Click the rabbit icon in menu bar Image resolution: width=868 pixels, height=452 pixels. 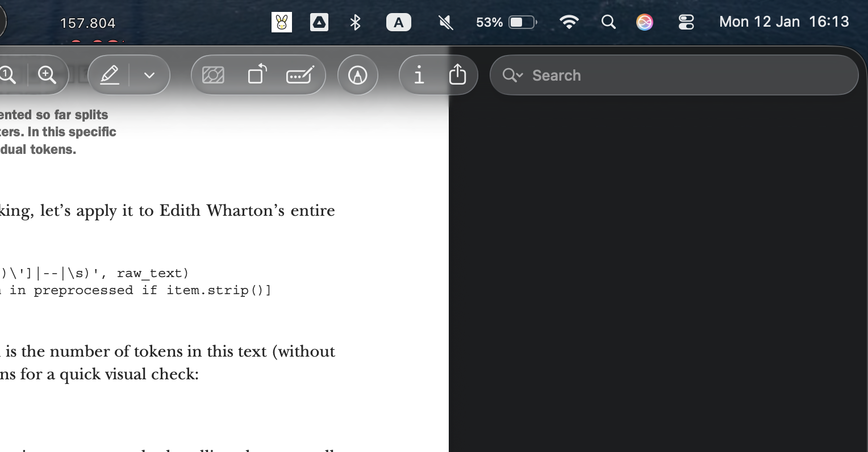click(281, 22)
